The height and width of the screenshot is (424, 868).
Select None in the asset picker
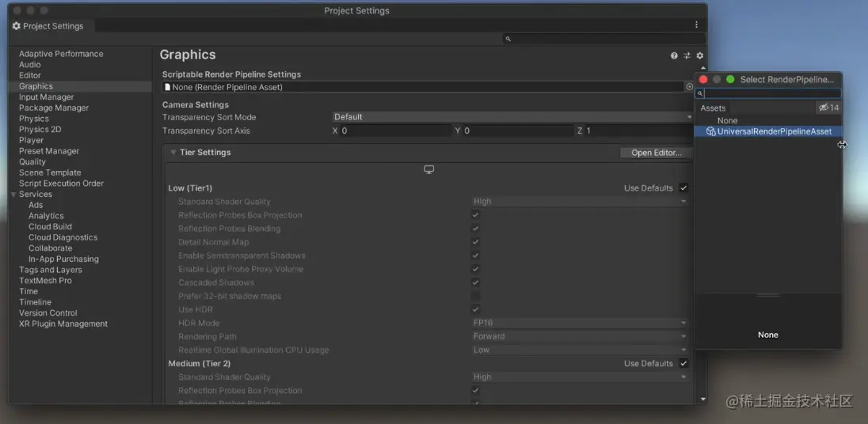(x=727, y=120)
